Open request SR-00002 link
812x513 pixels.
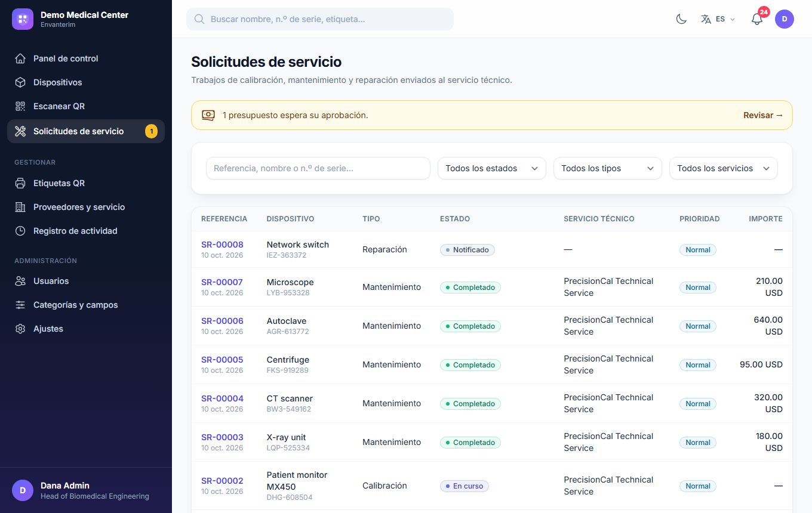point(222,481)
